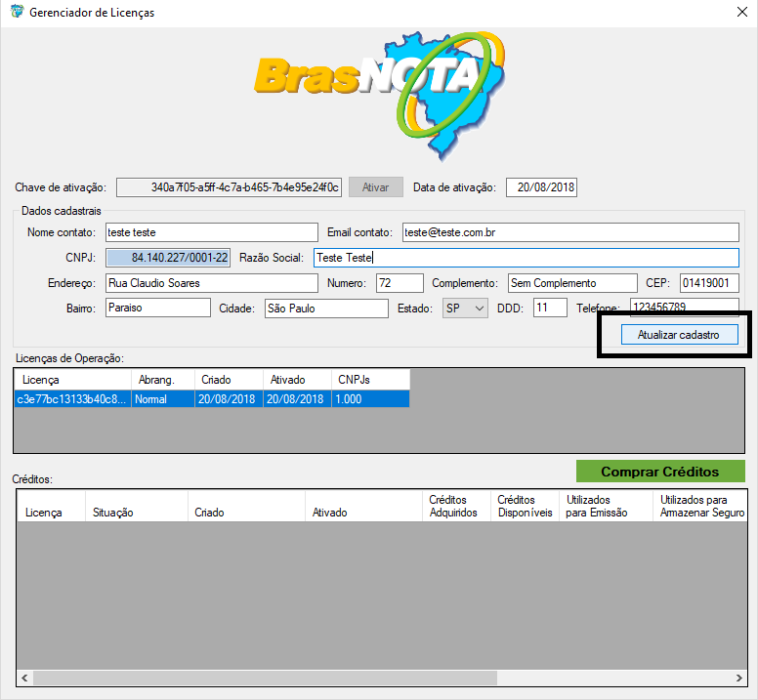Click the BrasNOTA logo image
758x700 pixels.
point(380,96)
